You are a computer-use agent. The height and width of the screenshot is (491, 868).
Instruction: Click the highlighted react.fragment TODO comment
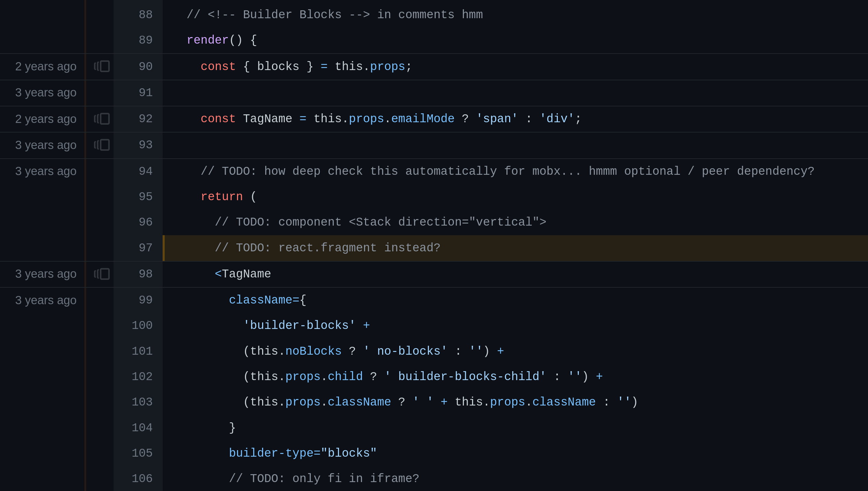click(327, 248)
